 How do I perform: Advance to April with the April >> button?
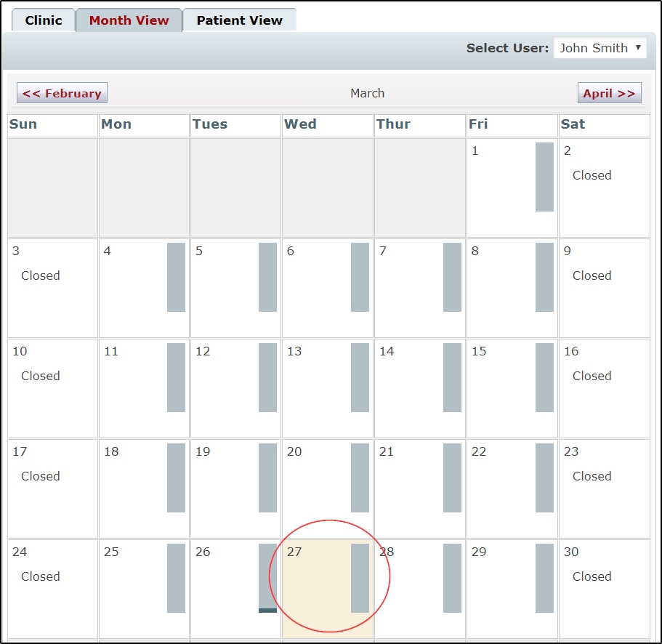click(609, 93)
